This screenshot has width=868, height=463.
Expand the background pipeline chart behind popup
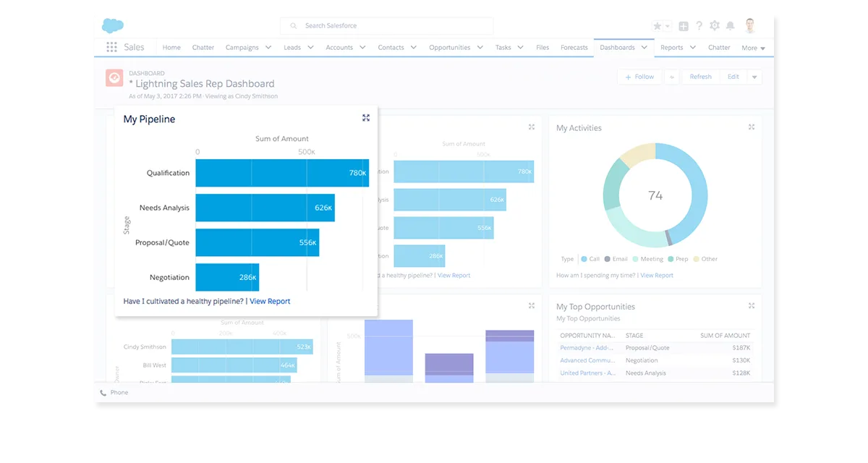pos(531,127)
